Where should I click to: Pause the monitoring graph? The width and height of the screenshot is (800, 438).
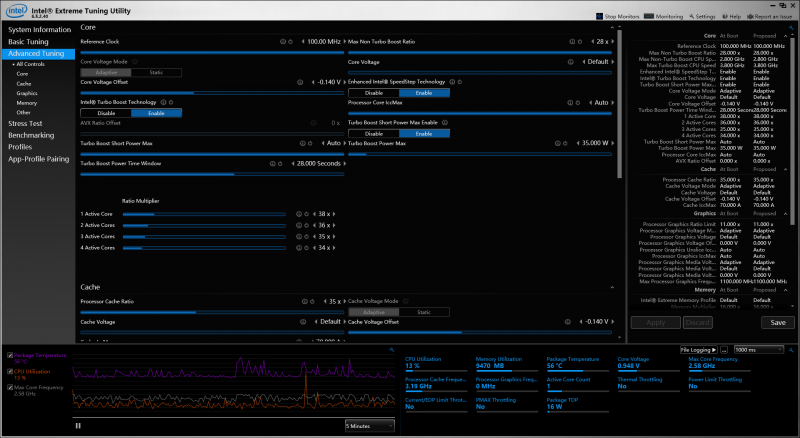coord(78,425)
